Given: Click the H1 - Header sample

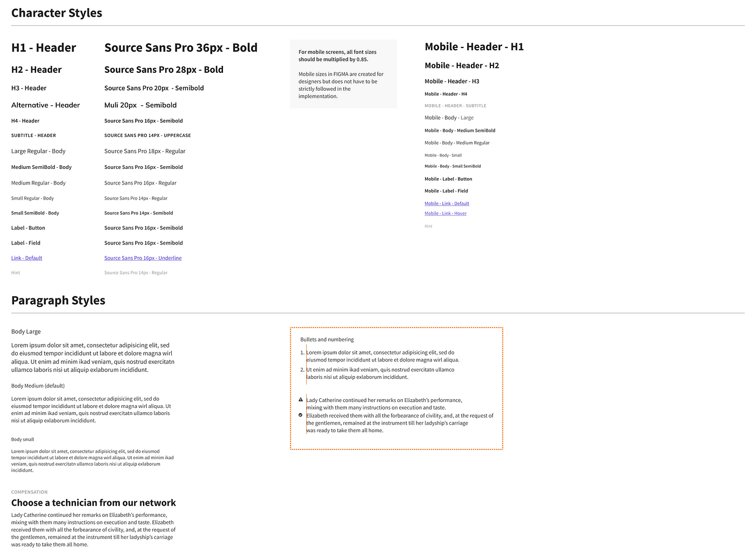Looking at the screenshot, I should click(44, 47).
